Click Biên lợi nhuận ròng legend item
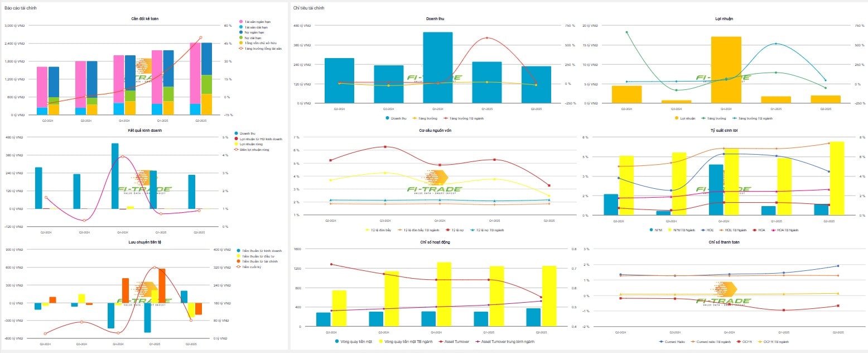Screen dimensions: 868x353 coord(252,150)
